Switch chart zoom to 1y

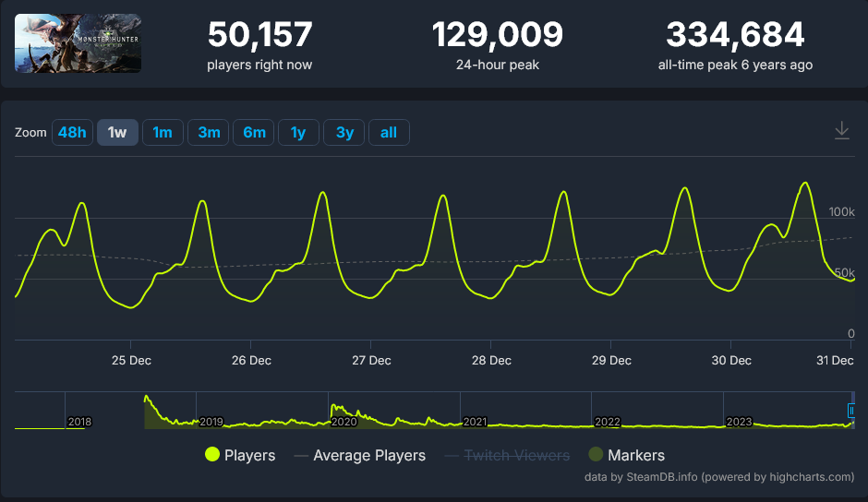[x=298, y=133]
